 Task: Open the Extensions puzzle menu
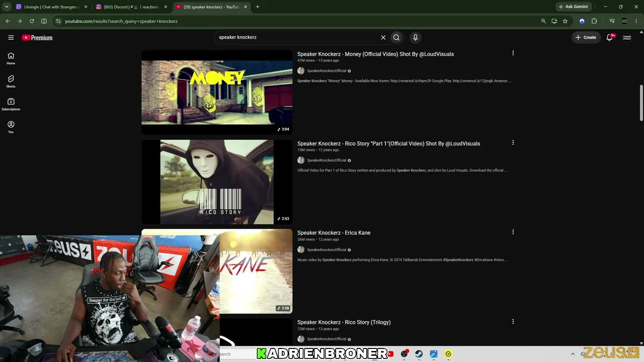594,21
